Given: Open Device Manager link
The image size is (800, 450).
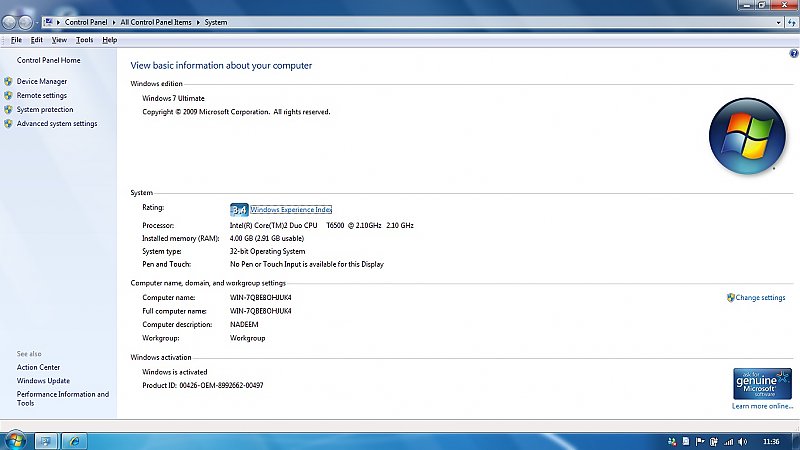Looking at the screenshot, I should click(x=42, y=81).
